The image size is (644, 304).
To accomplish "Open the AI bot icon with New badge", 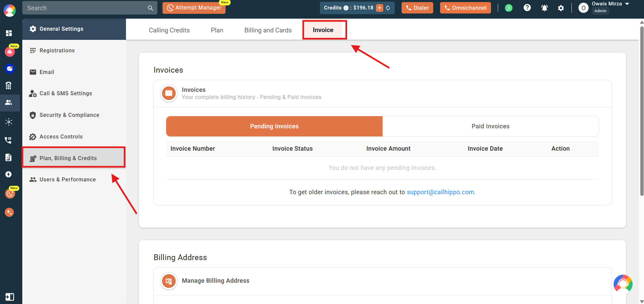I will 10,52.
